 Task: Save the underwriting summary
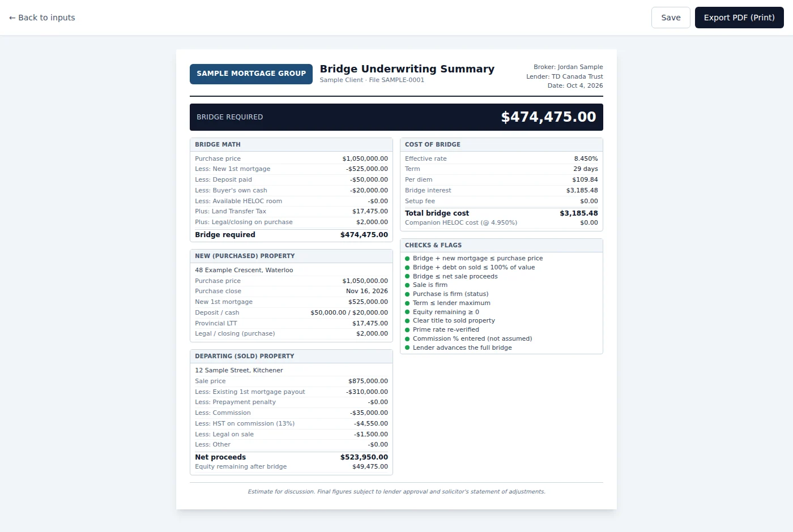(671, 18)
